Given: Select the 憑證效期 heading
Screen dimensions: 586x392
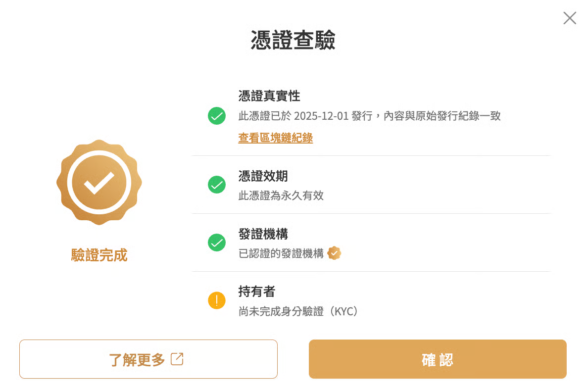Looking at the screenshot, I should coord(263,176).
